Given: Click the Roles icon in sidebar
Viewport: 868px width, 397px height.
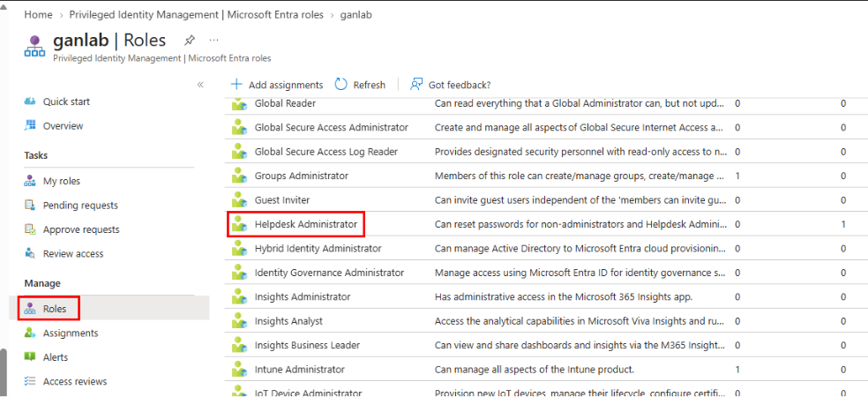Looking at the screenshot, I should click(31, 309).
